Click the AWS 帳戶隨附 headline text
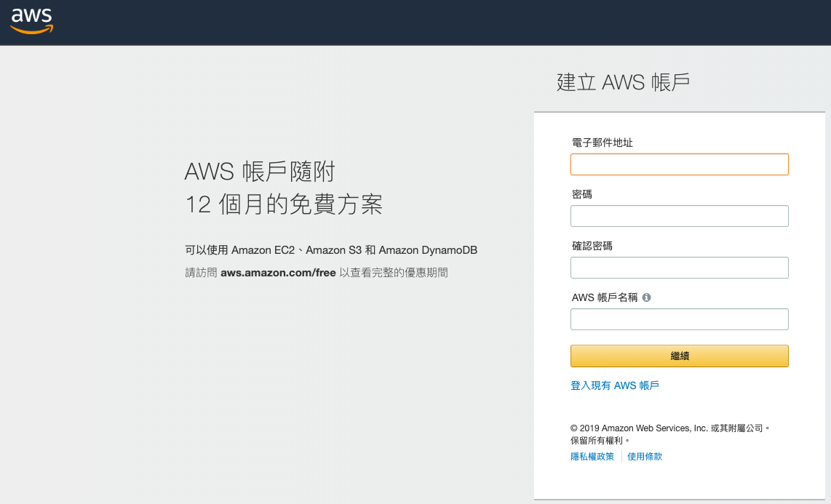The height and width of the screenshot is (504, 831). click(261, 172)
